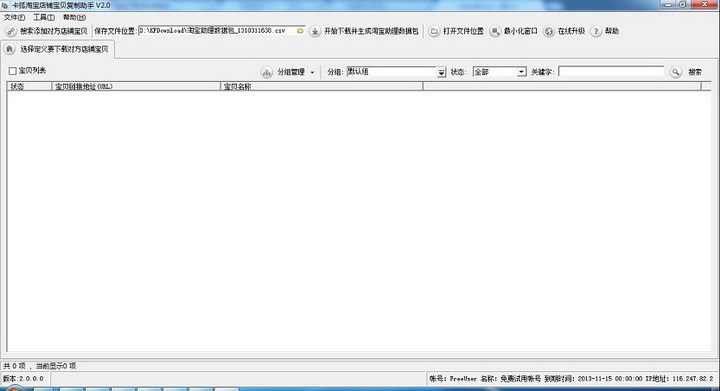Screen dimensions: 720x391
Task: Open the 分组 默认组 combo box arrow
Action: [441, 72]
